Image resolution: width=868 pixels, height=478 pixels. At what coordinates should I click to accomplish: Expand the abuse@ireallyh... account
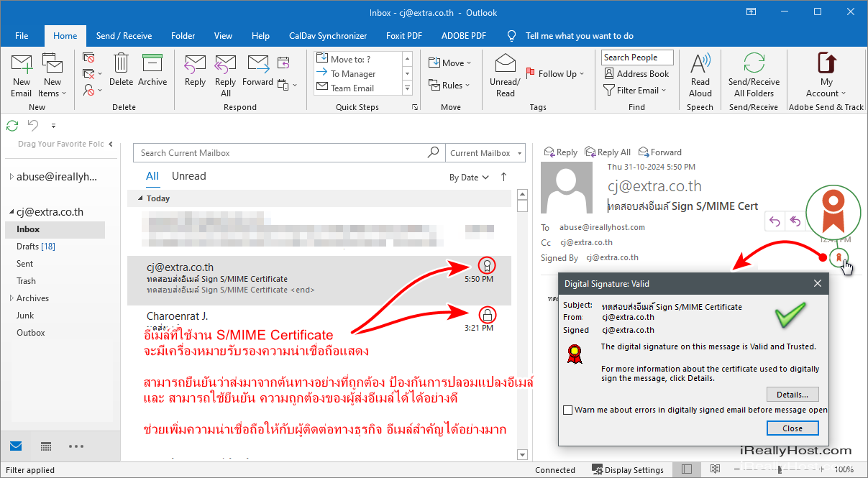[x=12, y=177]
